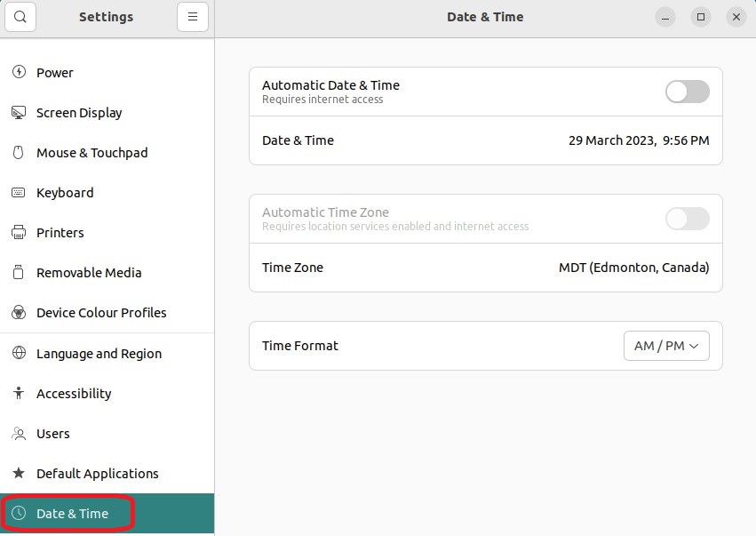Click the Printers icon in sidebar
Image resolution: width=756 pixels, height=536 pixels.
(x=19, y=232)
